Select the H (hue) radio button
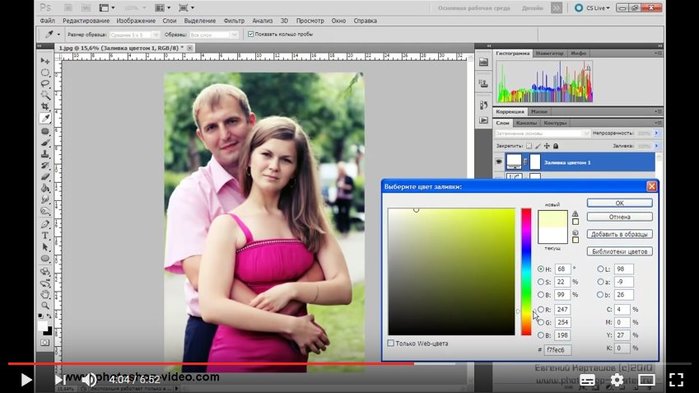The height and width of the screenshot is (393, 699). 541,269
